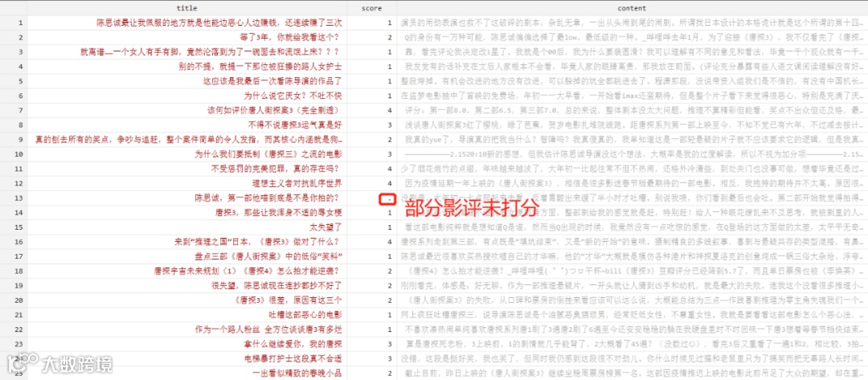Viewport: 868px width, 380px height.
Task: Select title '电梯暴打护士这段真不合适'
Action: (x=293, y=358)
